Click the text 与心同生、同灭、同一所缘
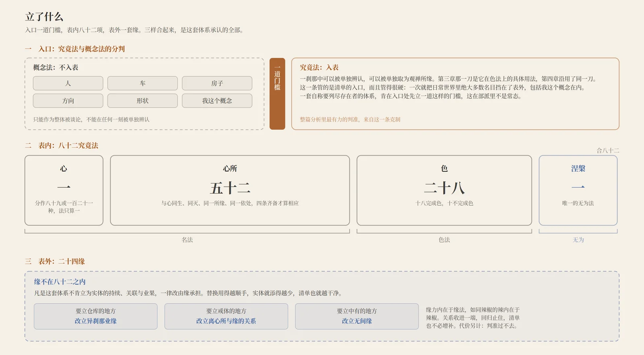This screenshot has height=355, width=644. pyautogui.click(x=230, y=203)
